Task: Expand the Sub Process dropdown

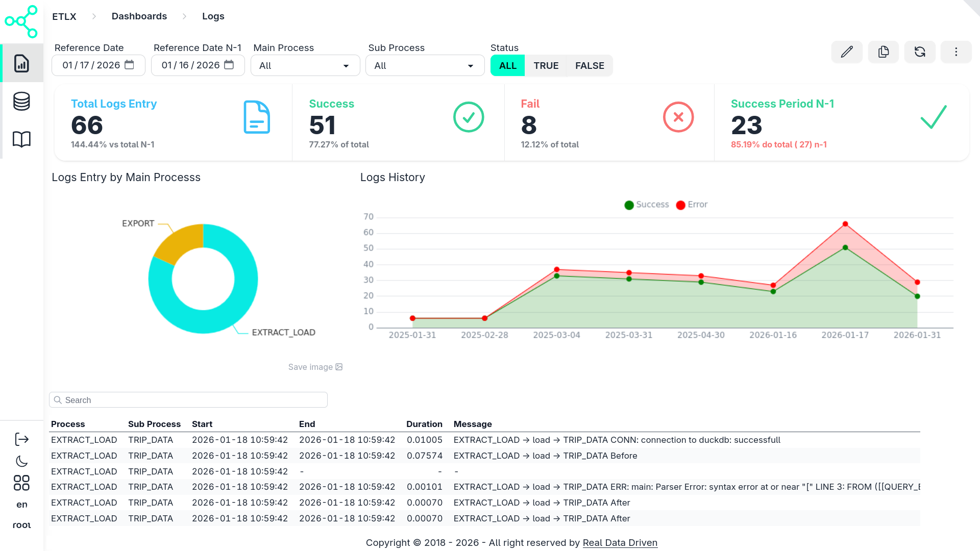Action: tap(425, 65)
